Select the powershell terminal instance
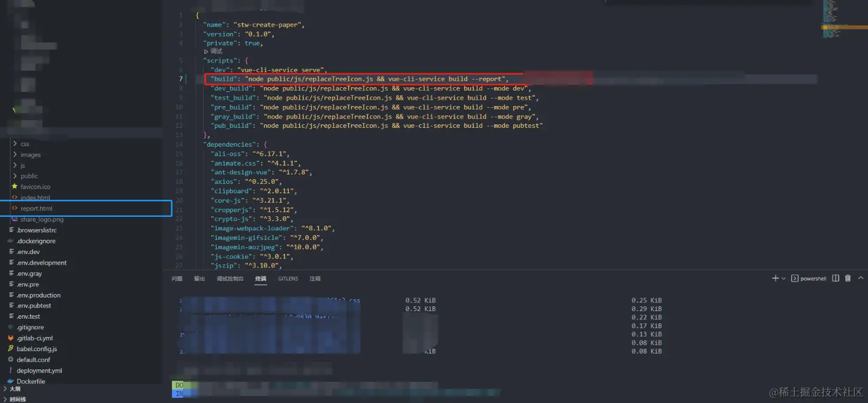 coord(809,279)
